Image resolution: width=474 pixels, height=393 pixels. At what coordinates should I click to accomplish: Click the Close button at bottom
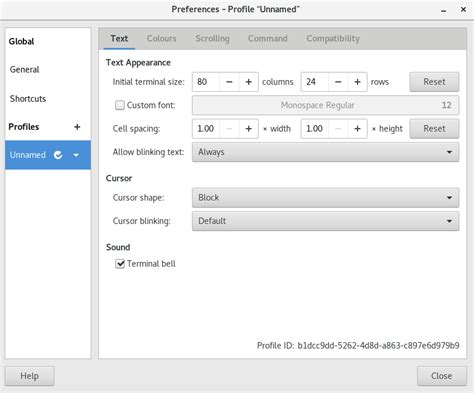click(442, 376)
